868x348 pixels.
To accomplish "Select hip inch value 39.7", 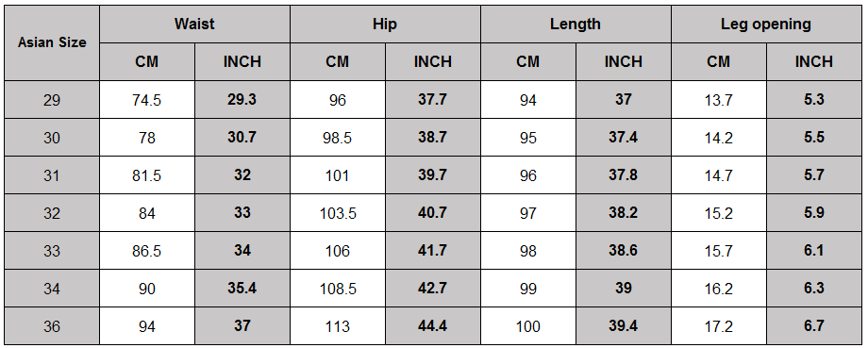I will pos(433,174).
